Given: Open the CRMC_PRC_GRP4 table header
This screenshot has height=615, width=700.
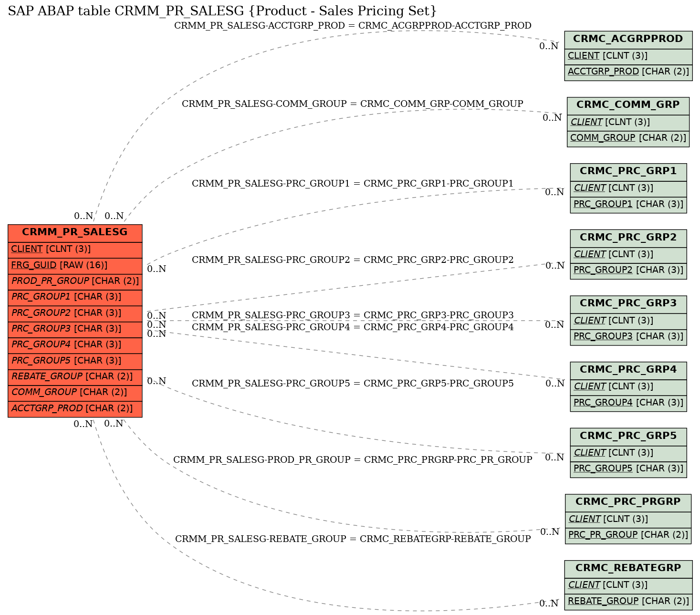Looking at the screenshot, I should [628, 370].
